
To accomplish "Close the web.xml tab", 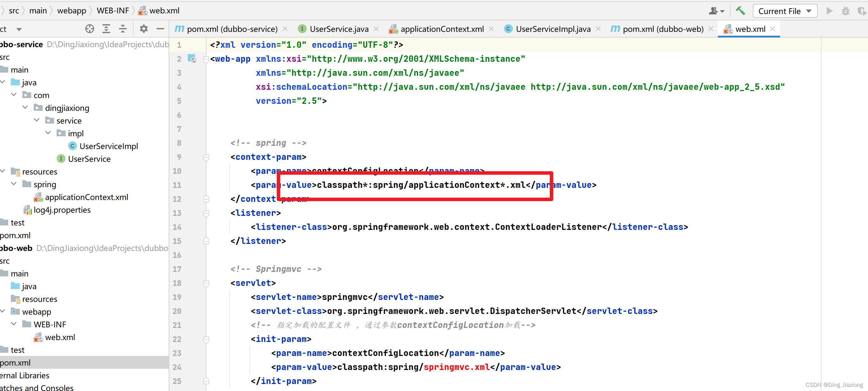I will pyautogui.click(x=773, y=29).
